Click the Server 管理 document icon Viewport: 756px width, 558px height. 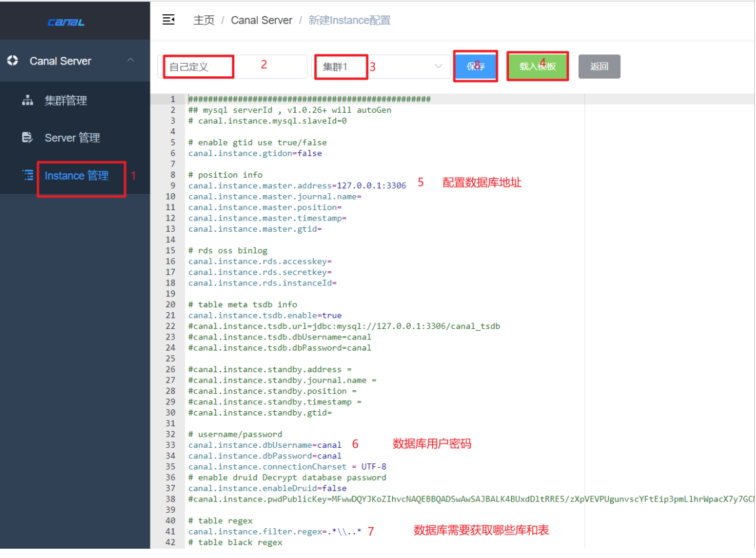click(x=27, y=137)
